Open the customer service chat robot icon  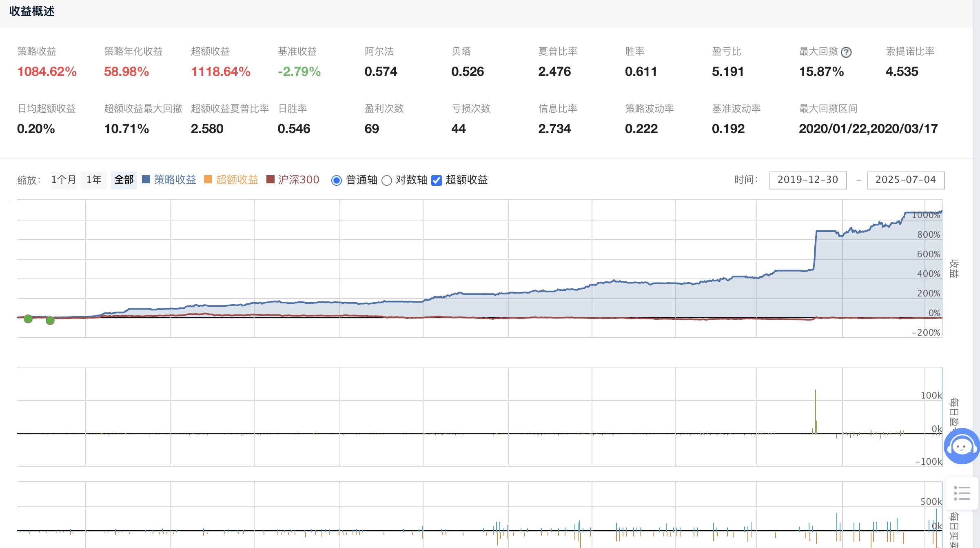pyautogui.click(x=962, y=446)
